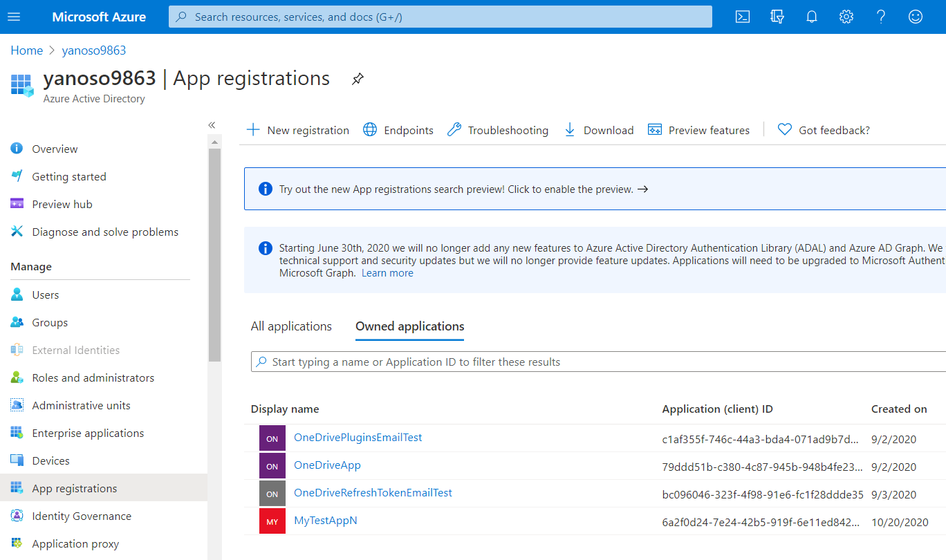Screen dimensions: 946x560
Task: Click the name or Application ID filter field
Action: coord(598,362)
